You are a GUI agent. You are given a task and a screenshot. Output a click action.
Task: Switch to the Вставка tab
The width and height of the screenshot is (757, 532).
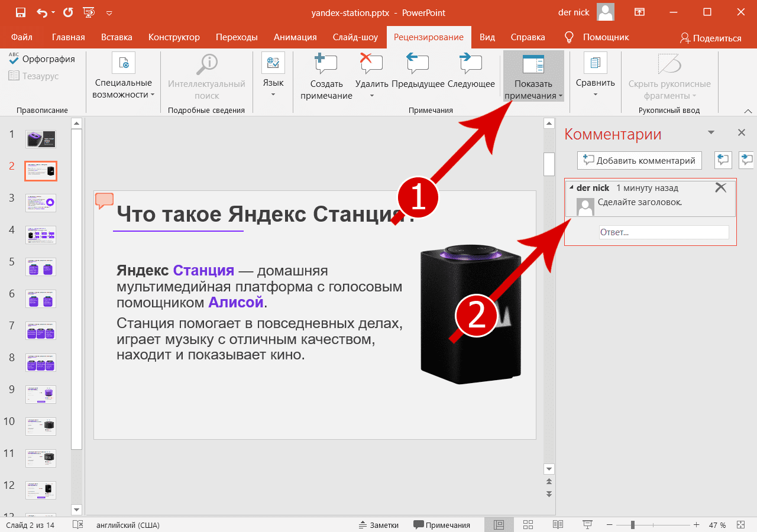117,37
